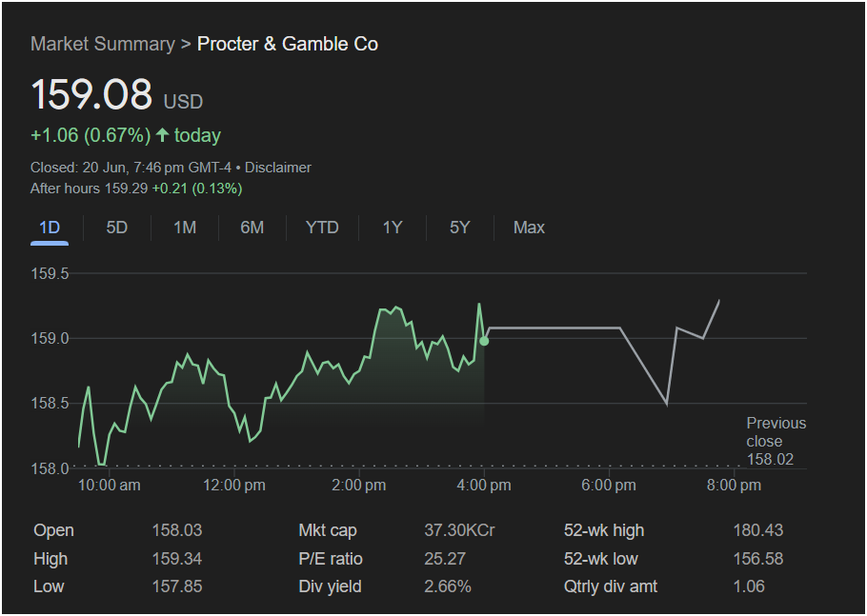Image resolution: width=867 pixels, height=616 pixels.
Task: Click the 52-wk low label
Action: tap(601, 559)
